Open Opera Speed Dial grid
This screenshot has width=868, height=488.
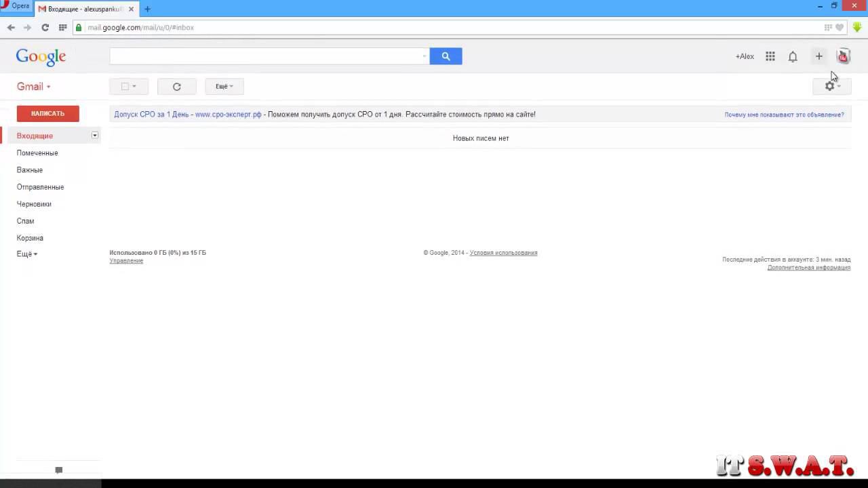click(x=62, y=28)
